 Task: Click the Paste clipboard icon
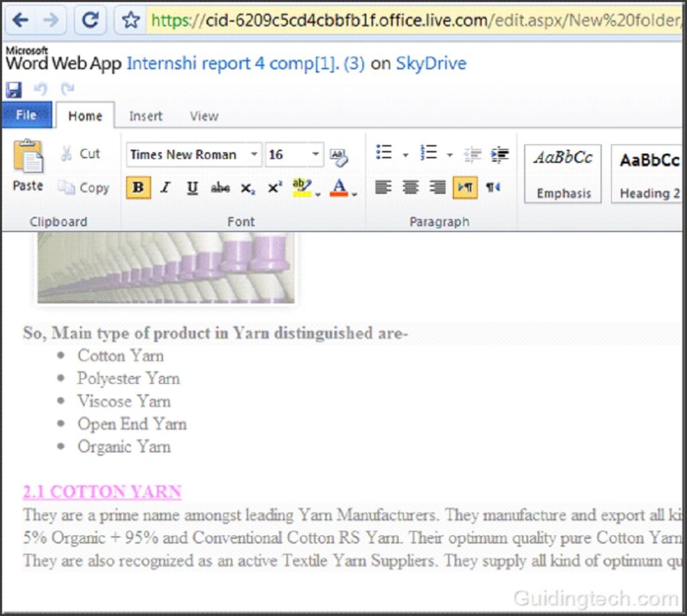click(28, 156)
